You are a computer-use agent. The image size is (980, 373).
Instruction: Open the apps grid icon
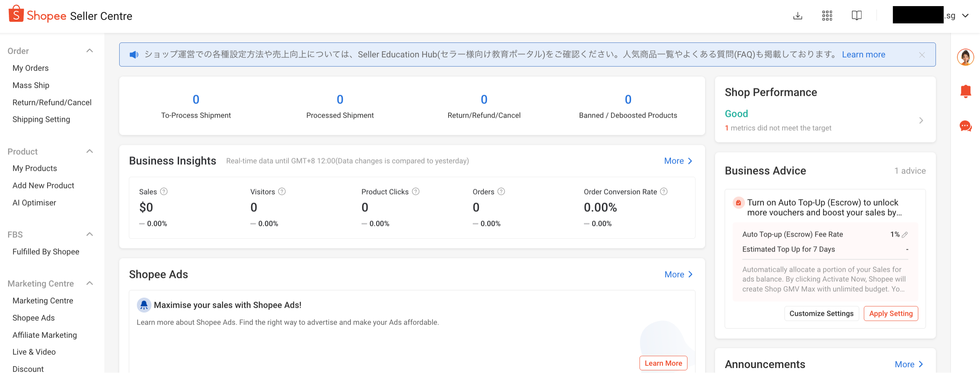coord(827,16)
